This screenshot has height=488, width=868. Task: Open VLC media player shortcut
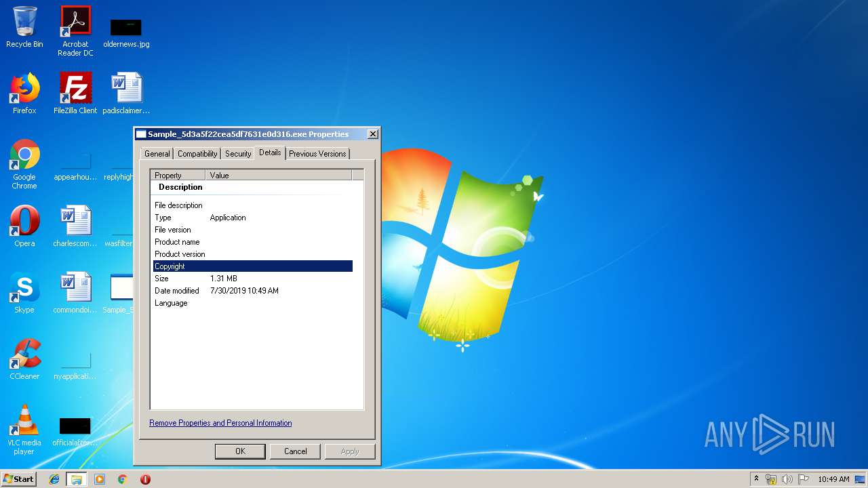click(24, 430)
